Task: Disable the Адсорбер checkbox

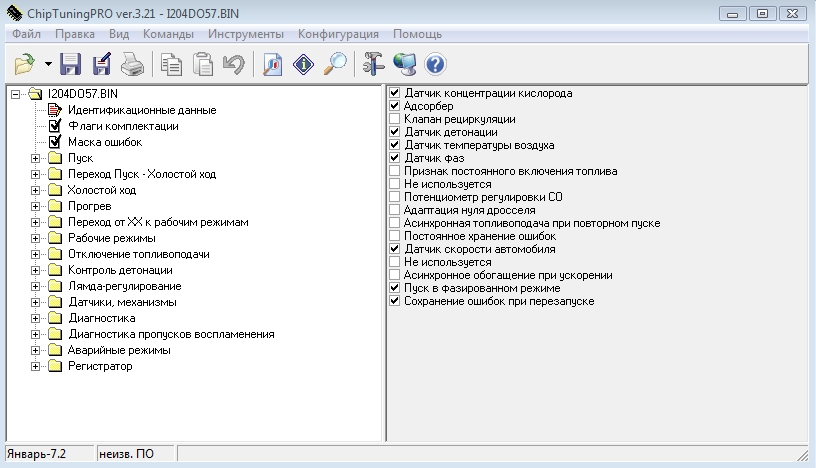Action: point(395,106)
